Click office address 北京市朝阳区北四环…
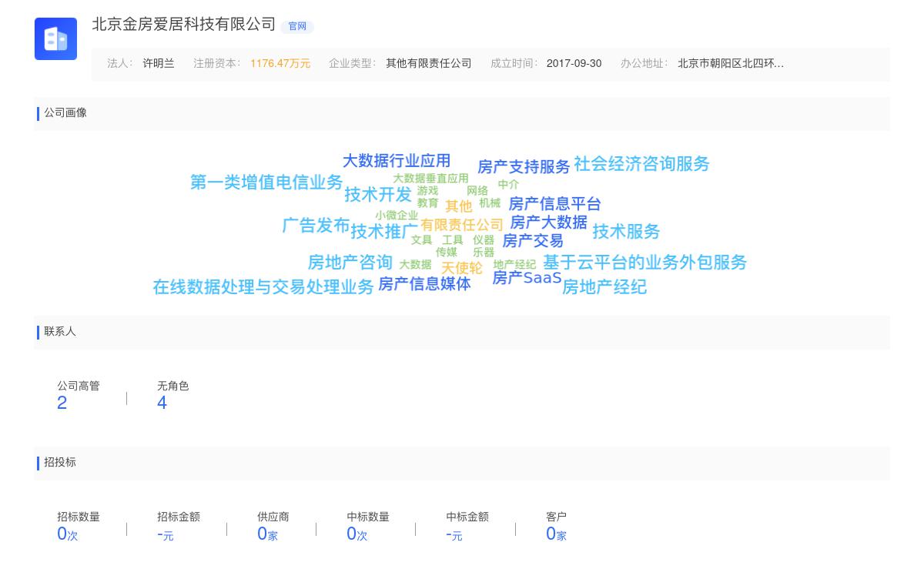The height and width of the screenshot is (579, 924). point(731,64)
